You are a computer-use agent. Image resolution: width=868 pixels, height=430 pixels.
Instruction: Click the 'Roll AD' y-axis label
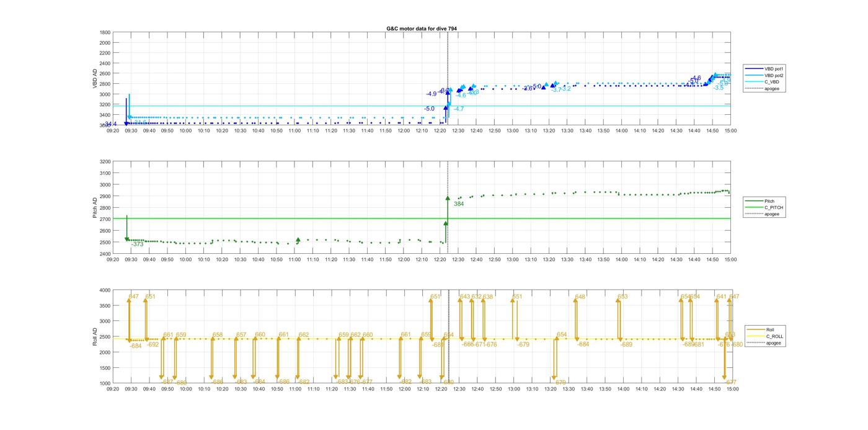coord(95,337)
